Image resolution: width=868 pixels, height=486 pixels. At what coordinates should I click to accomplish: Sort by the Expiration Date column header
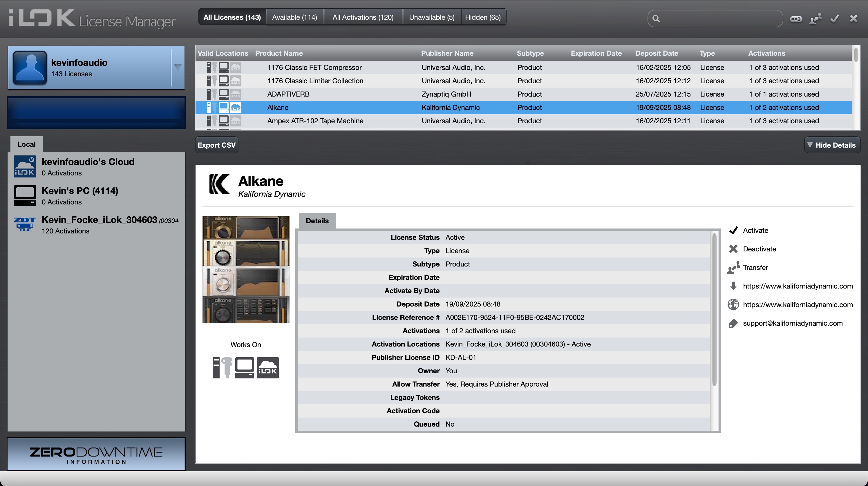596,53
